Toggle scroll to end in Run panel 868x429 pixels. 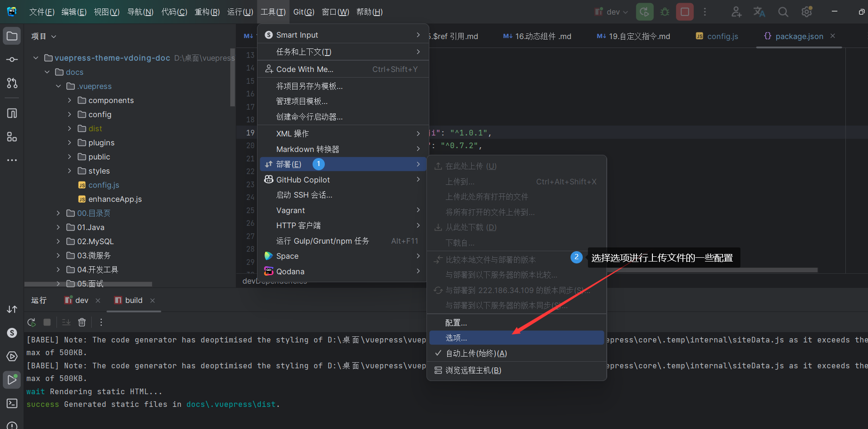pyautogui.click(x=66, y=322)
